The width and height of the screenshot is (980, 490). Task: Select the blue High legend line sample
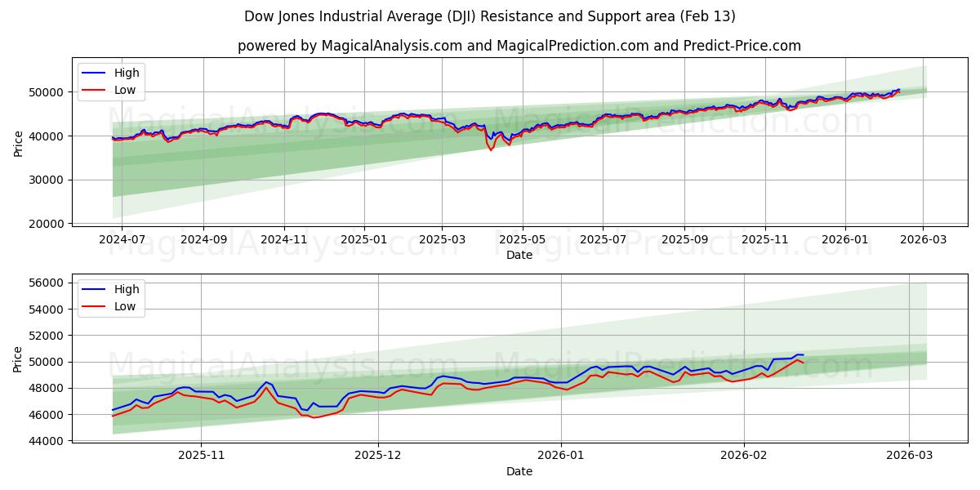click(95, 73)
